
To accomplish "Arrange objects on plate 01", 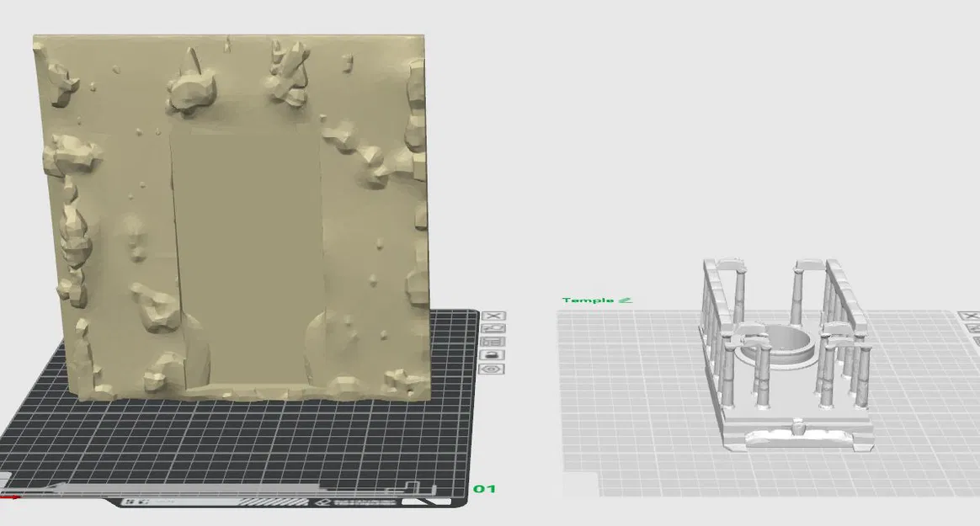I will (x=493, y=343).
